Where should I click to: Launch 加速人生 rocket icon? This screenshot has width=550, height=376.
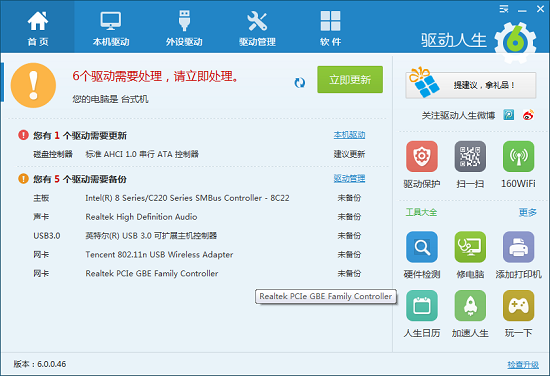(x=470, y=306)
